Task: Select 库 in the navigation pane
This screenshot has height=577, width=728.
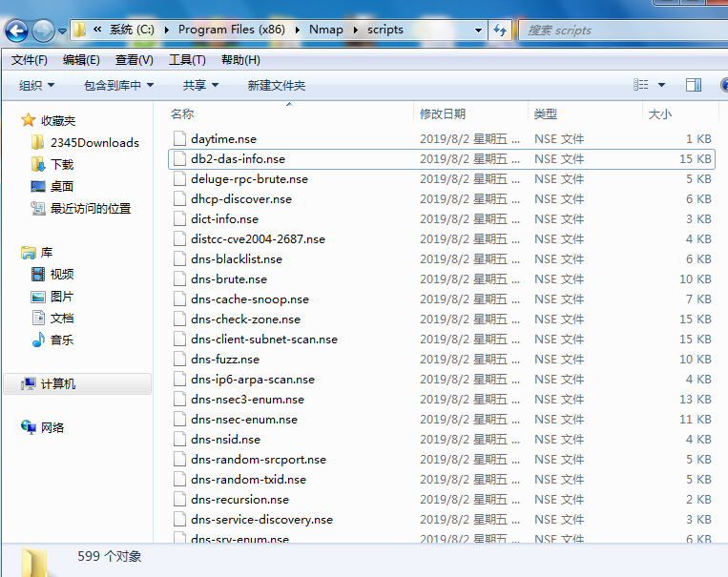Action: pyautogui.click(x=47, y=252)
